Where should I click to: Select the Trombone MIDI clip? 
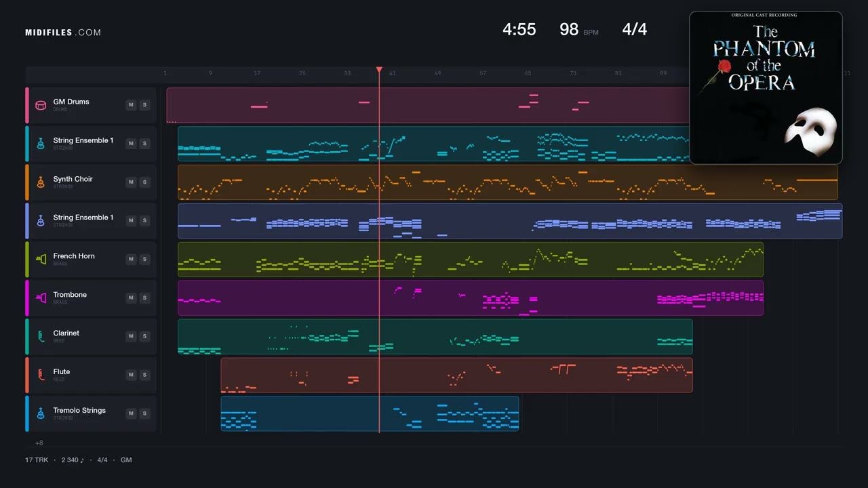click(471, 298)
